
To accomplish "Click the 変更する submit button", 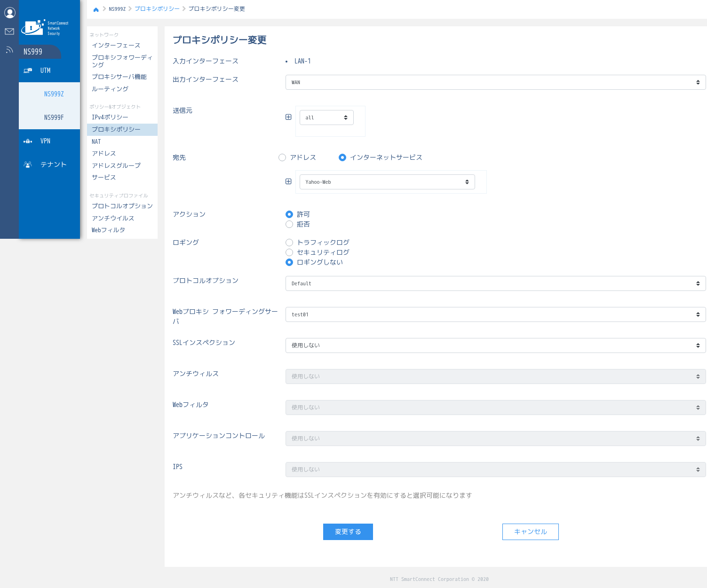I will coord(348,532).
